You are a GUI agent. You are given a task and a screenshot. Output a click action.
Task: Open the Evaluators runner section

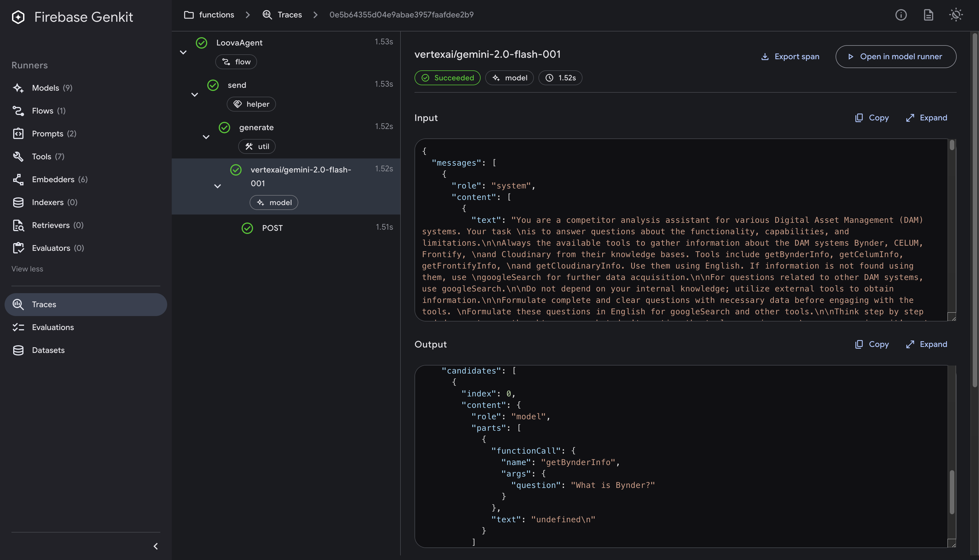[x=51, y=248]
